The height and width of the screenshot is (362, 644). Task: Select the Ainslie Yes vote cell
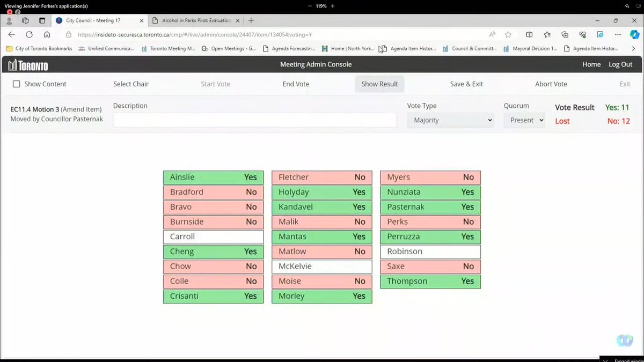[213, 178]
